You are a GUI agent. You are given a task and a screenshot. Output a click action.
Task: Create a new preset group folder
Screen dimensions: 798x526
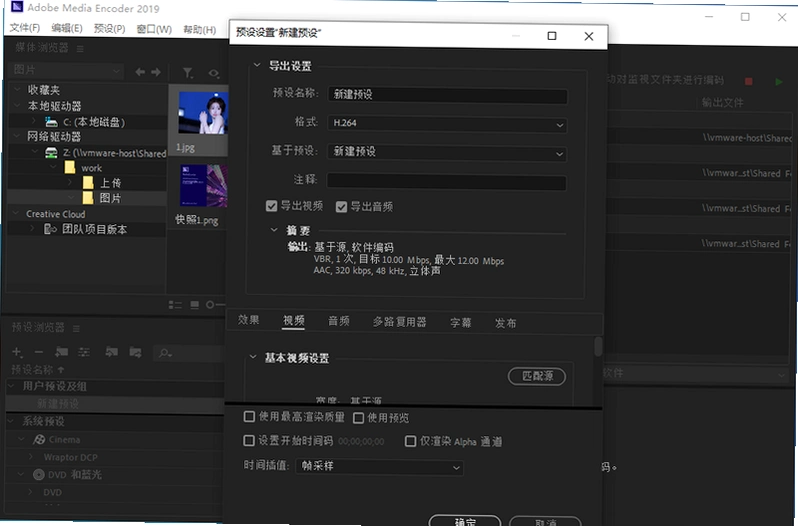point(62,352)
